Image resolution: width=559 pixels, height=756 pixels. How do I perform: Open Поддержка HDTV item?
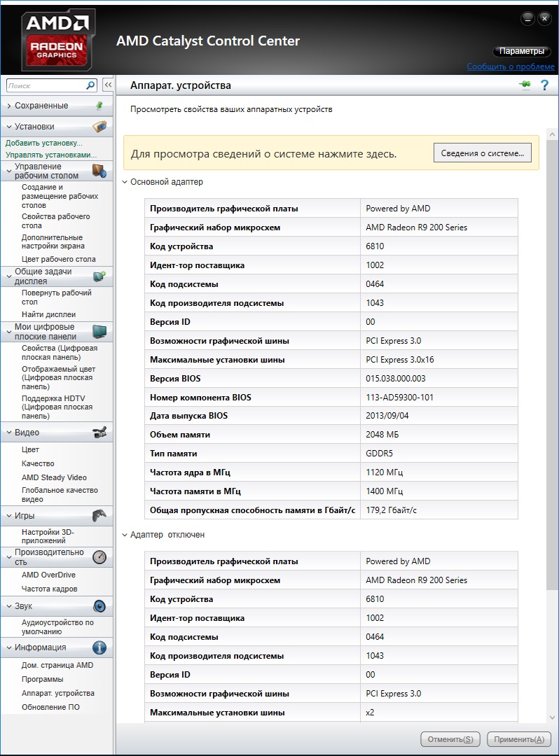tap(57, 407)
